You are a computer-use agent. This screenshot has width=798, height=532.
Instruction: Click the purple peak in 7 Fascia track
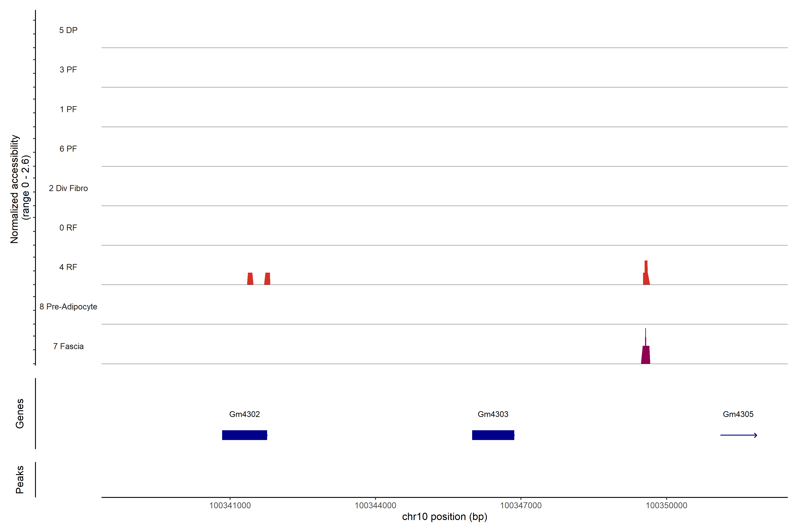[645, 354]
